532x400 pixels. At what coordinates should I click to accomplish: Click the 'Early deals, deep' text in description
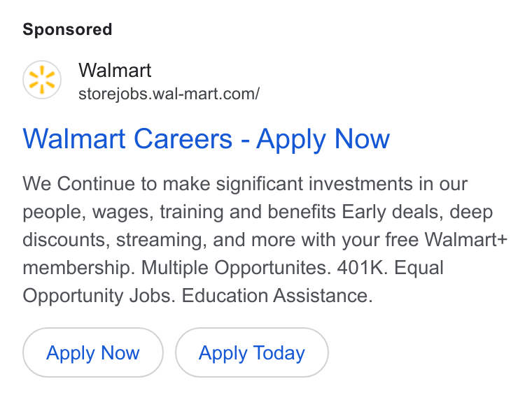417,212
